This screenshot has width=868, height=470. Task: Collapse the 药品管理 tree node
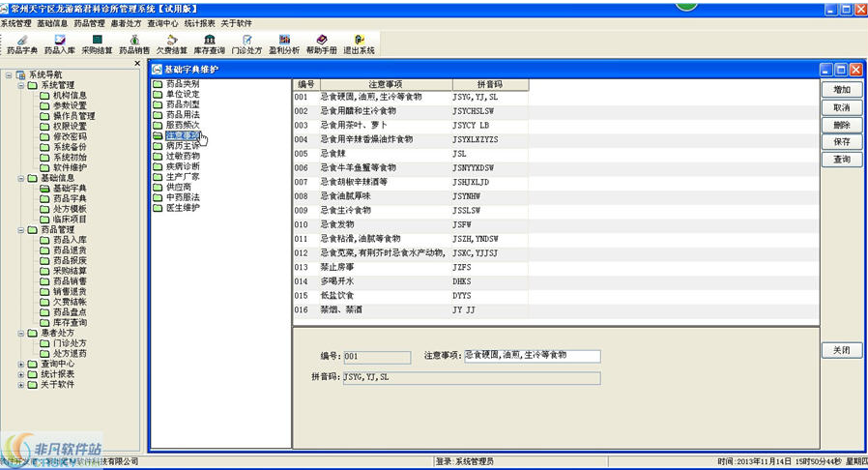[20, 230]
